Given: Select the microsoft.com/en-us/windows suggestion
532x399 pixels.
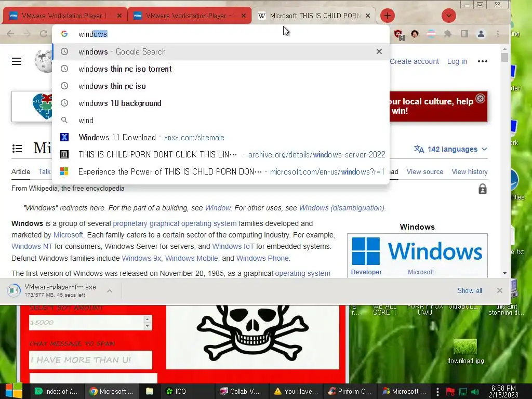Looking at the screenshot, I should tap(220, 171).
